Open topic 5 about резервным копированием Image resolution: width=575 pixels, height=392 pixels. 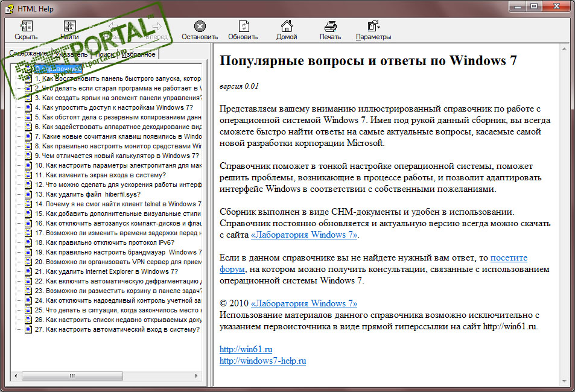(118, 117)
